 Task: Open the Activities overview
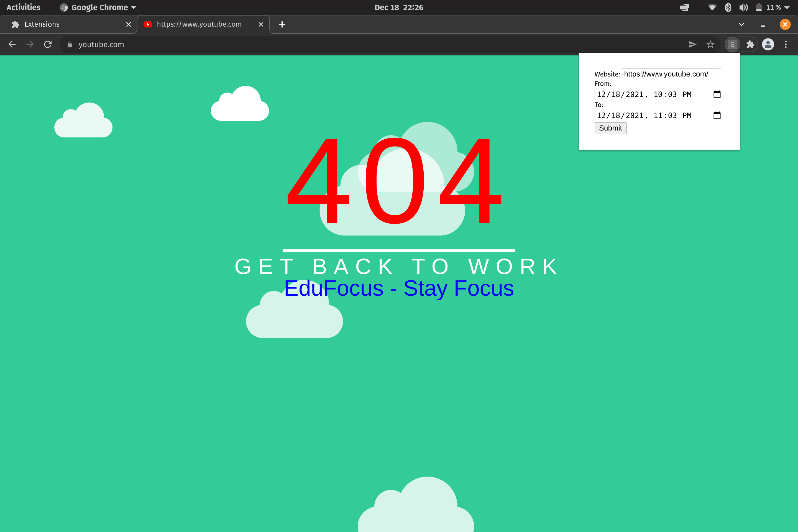tap(23, 7)
